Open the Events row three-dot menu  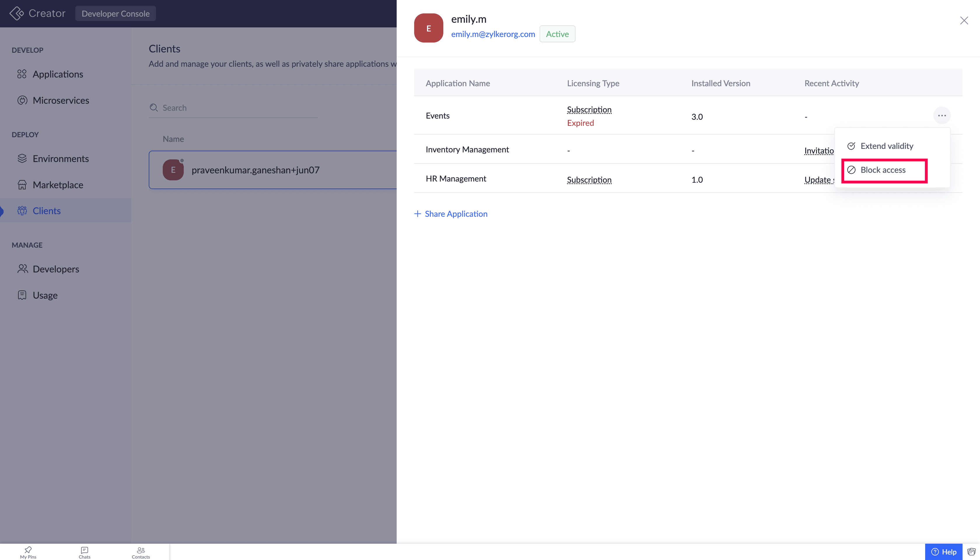[x=942, y=115]
